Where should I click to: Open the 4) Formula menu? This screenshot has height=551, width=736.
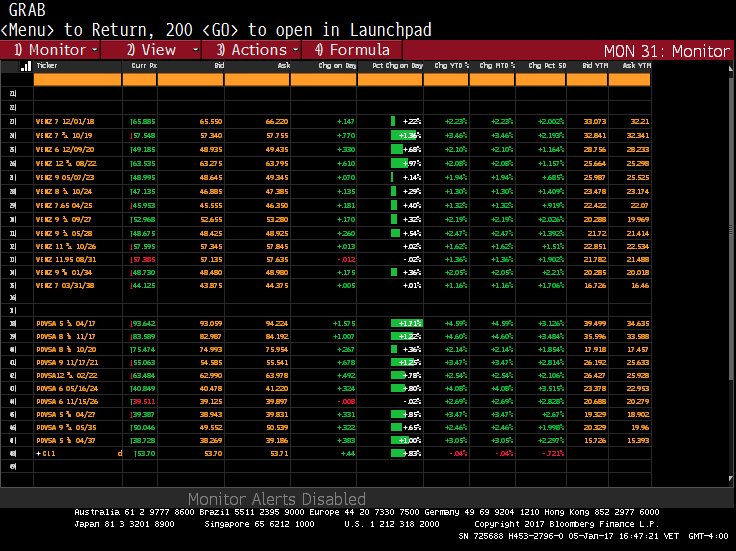point(352,50)
